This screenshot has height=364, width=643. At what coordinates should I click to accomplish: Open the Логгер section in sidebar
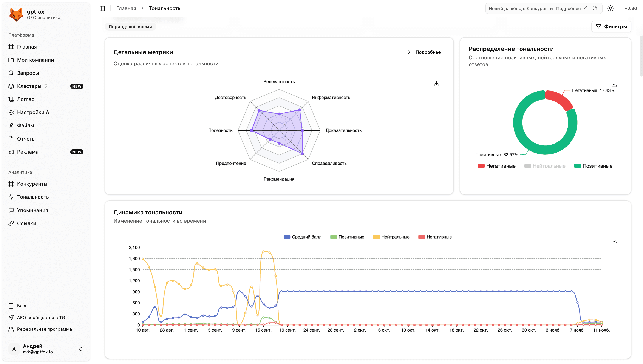click(25, 99)
